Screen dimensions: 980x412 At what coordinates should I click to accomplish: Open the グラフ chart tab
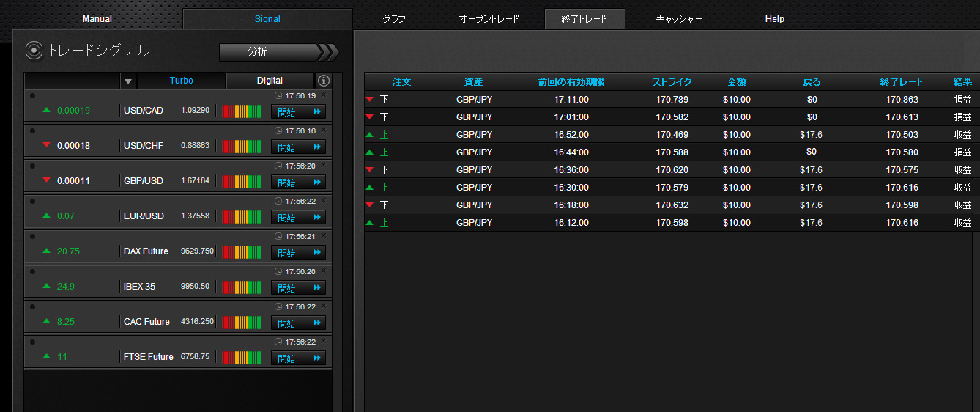tap(394, 19)
